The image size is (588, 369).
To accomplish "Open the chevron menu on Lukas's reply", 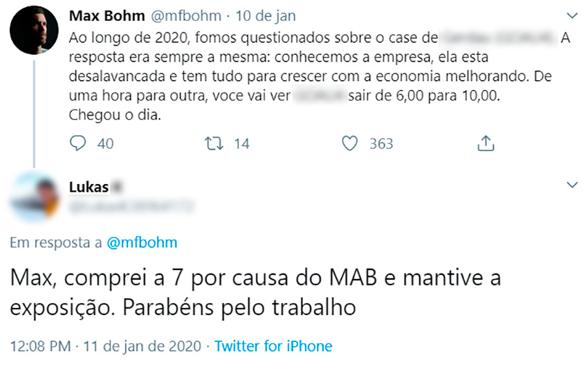I will click(x=571, y=185).
